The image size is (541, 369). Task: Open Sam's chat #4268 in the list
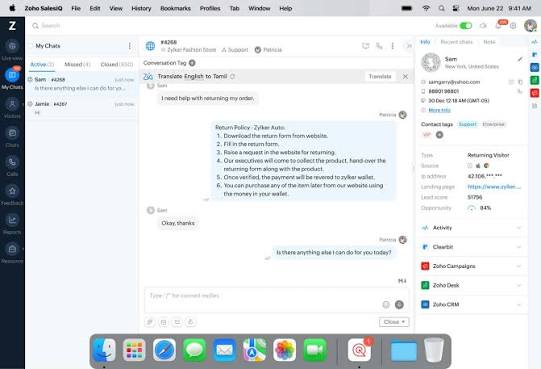[x=82, y=84]
